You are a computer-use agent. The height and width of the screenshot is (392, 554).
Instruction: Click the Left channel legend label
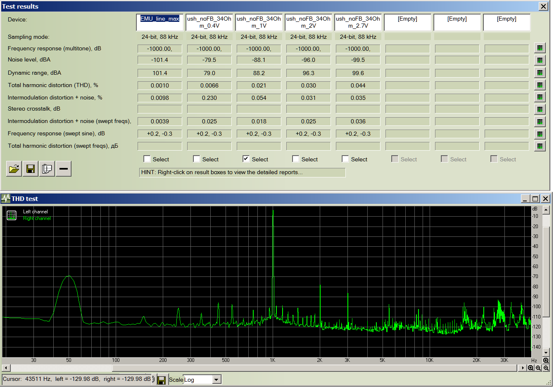36,212
